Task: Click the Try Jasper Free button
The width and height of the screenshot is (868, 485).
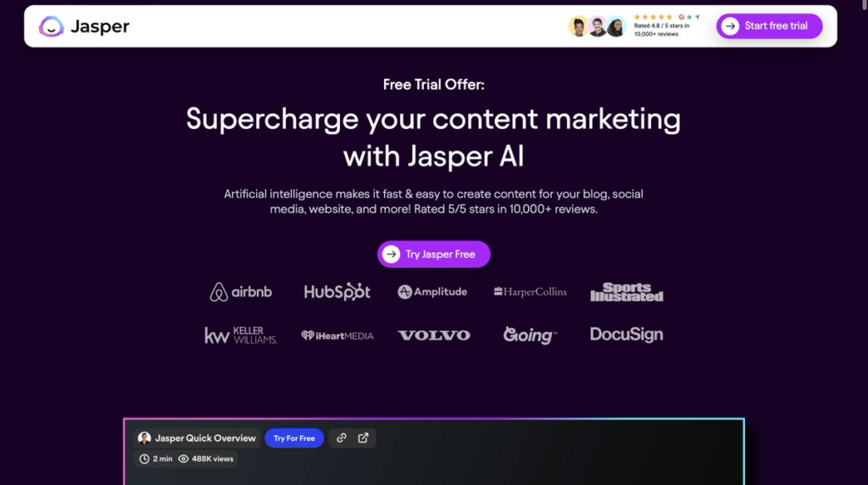Action: [433, 254]
